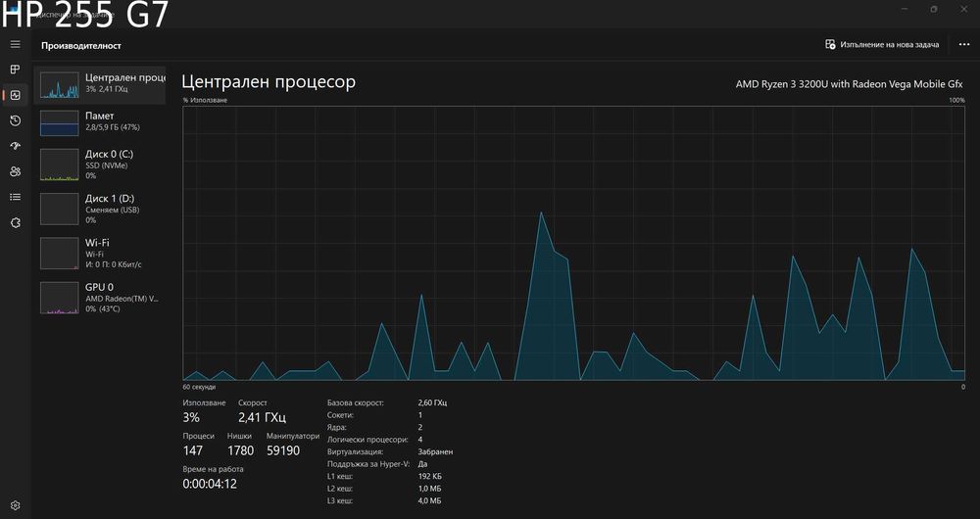Click the run new task icon
The height and width of the screenshot is (519, 980).
coord(830,45)
